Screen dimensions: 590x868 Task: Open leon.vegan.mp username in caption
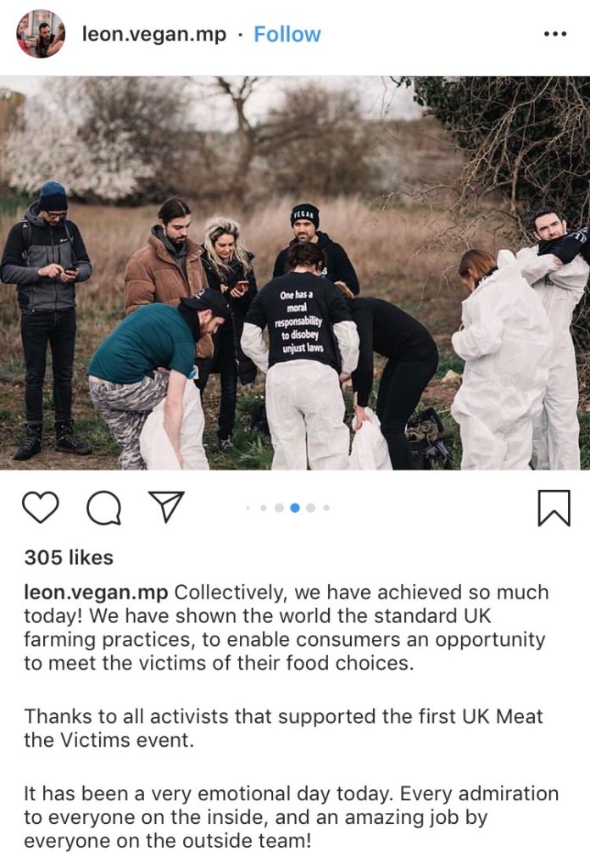point(96,593)
